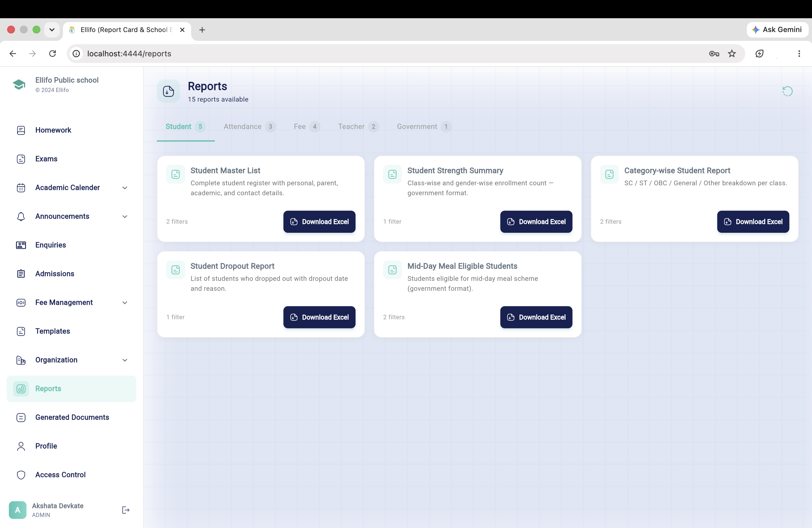This screenshot has width=812, height=528.
Task: Open the tab search dropdown arrow
Action: pos(52,30)
